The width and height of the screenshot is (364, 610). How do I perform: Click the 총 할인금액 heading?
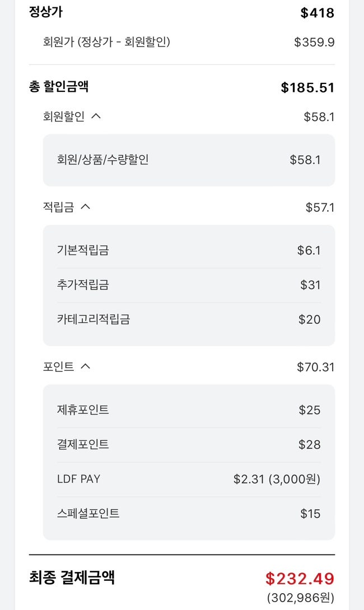59,87
